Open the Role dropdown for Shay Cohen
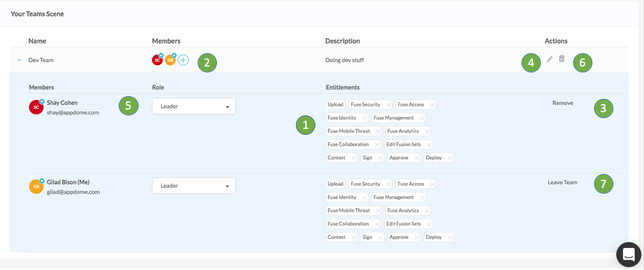Viewport: 644px width, 270px height. coord(193,106)
